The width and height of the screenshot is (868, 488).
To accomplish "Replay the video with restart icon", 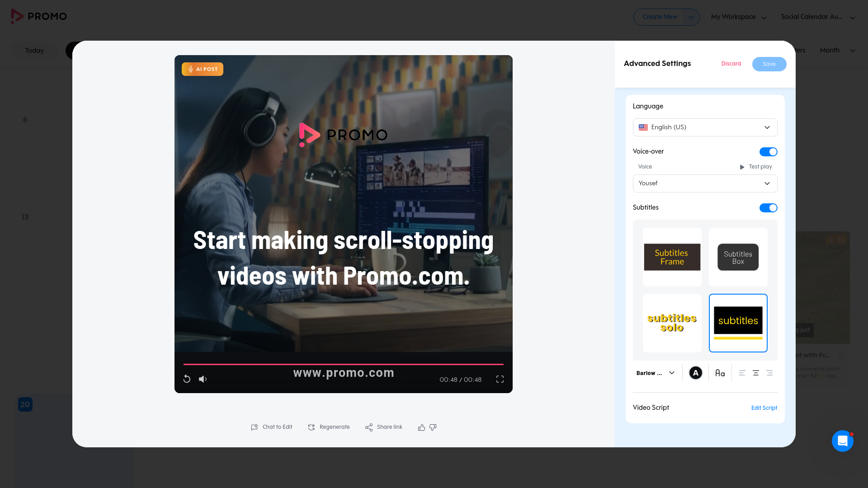I will [x=187, y=379].
